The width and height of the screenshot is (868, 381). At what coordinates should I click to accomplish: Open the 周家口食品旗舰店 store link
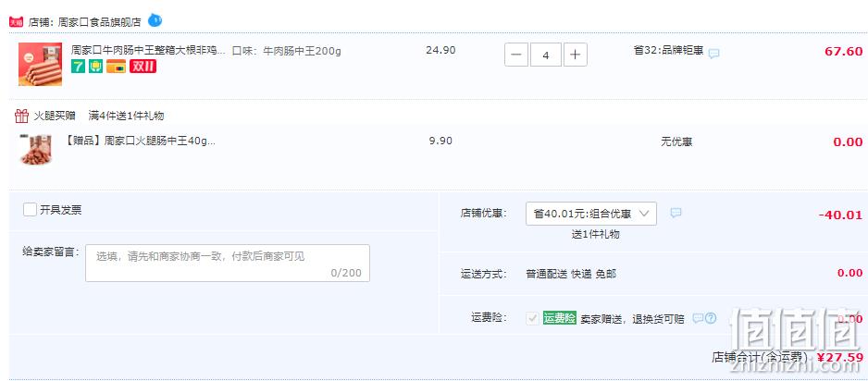(x=100, y=22)
